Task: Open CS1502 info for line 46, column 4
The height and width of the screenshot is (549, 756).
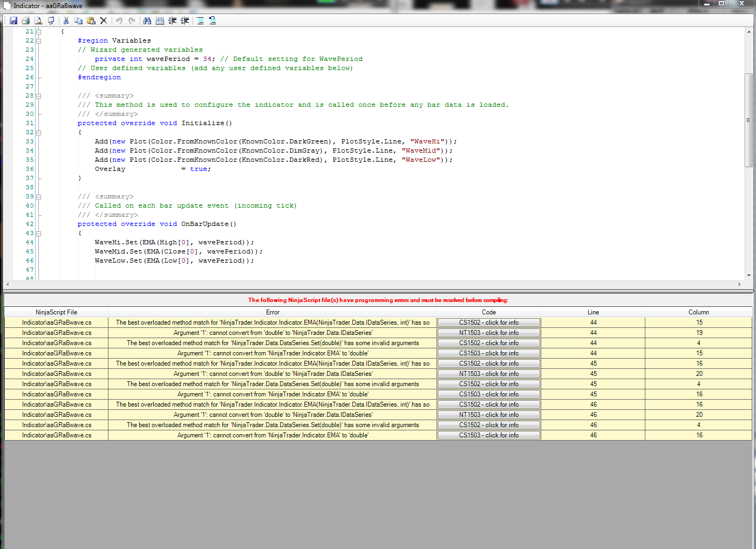Action: pyautogui.click(x=489, y=425)
